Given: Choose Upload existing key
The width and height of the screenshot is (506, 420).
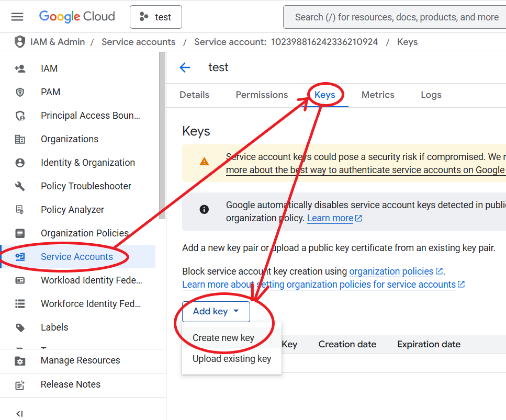Looking at the screenshot, I should 231,359.
